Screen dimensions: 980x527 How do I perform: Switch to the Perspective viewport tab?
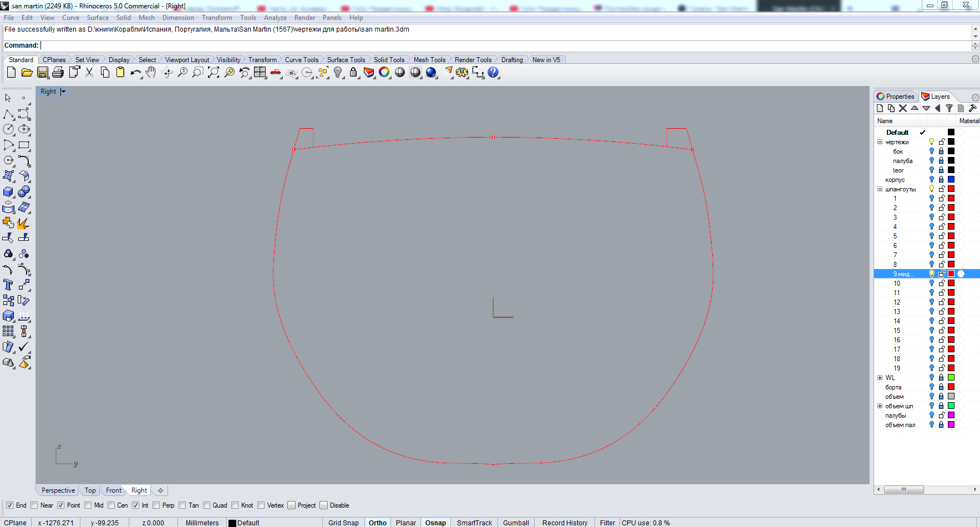pos(58,490)
